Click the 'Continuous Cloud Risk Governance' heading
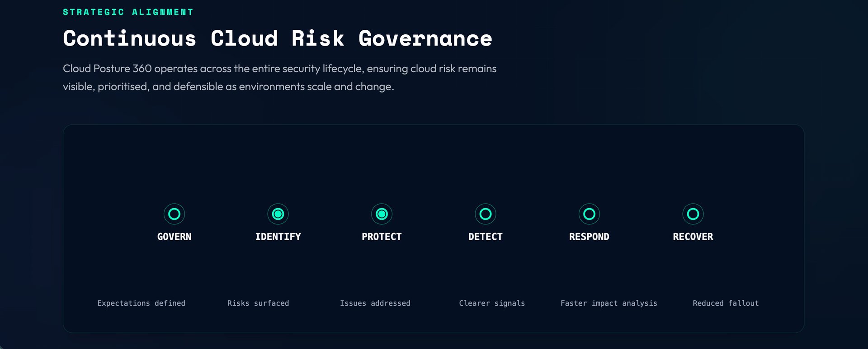 (x=278, y=38)
